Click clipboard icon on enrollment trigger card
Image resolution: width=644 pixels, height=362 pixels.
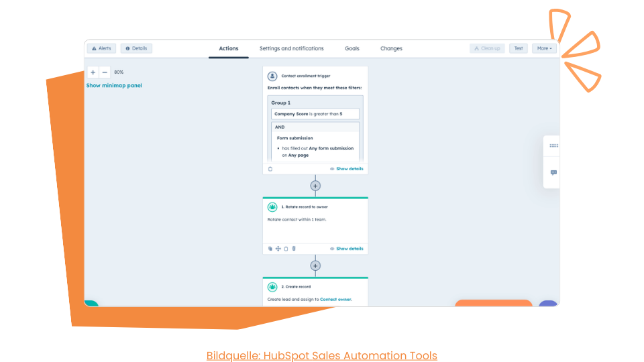pos(270,169)
